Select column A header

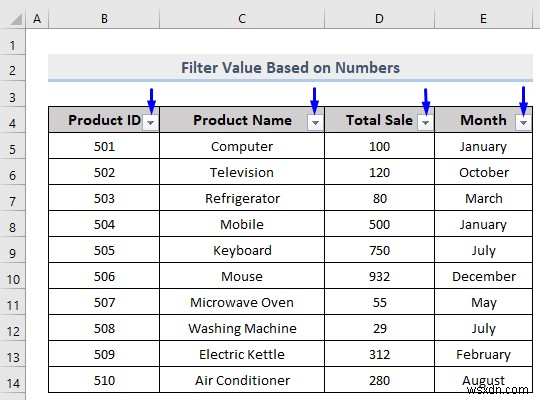tap(37, 19)
